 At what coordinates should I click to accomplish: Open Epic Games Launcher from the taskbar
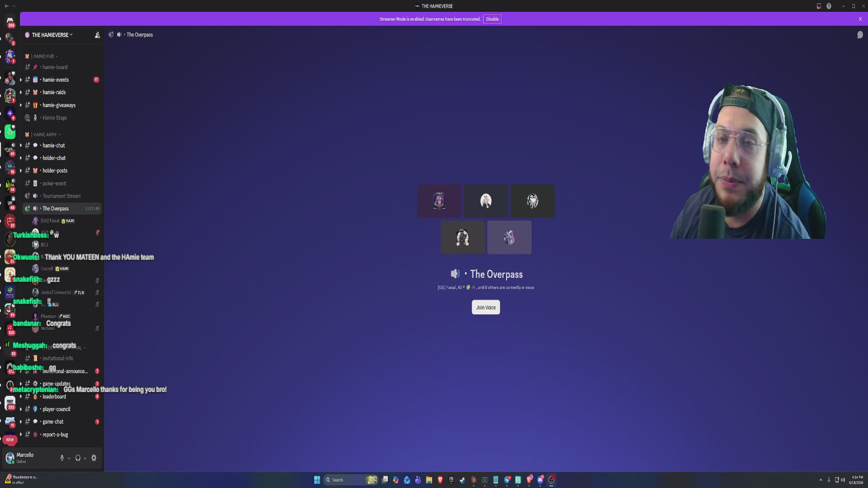pyautogui.click(x=451, y=480)
